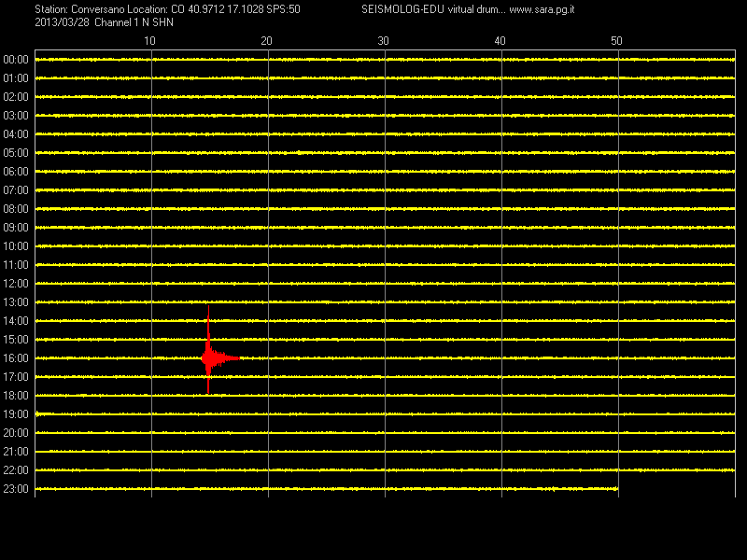Screen dimensions: 747x560
Task: Click the 08:00 hour row label
Action: [16, 209]
